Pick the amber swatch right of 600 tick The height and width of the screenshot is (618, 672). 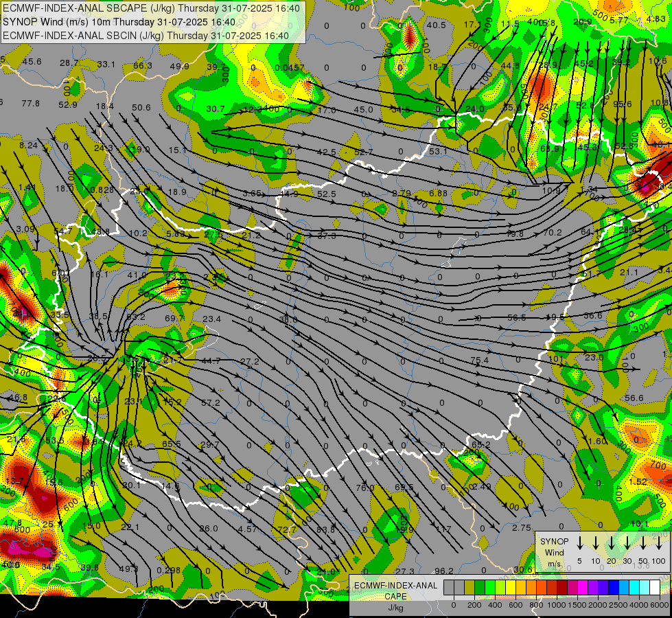(521, 587)
